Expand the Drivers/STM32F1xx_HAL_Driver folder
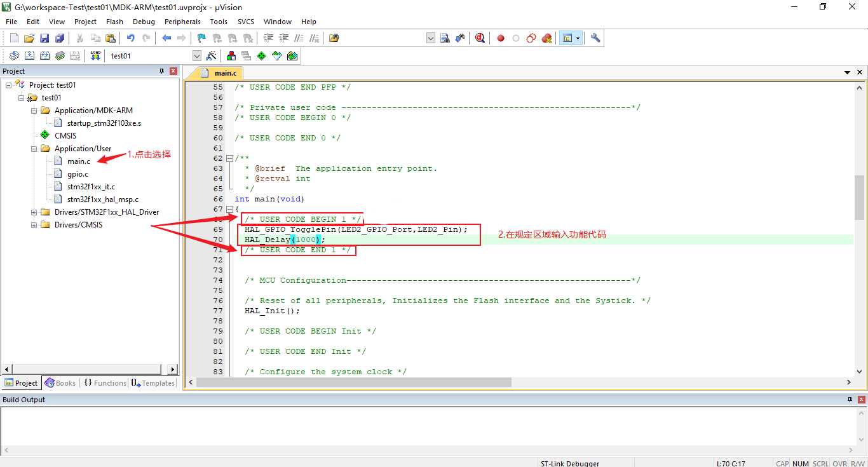Screen dimensions: 868x467 (x=34, y=212)
